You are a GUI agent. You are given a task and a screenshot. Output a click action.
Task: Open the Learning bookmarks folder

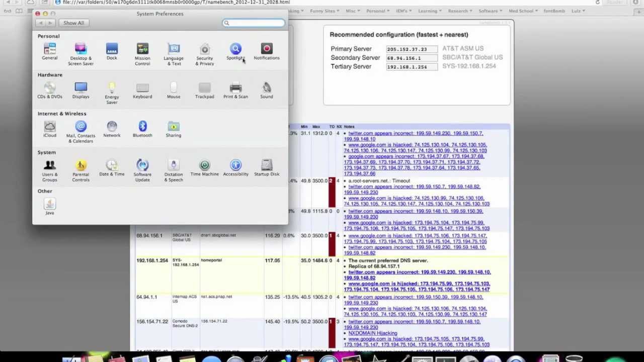430,11
